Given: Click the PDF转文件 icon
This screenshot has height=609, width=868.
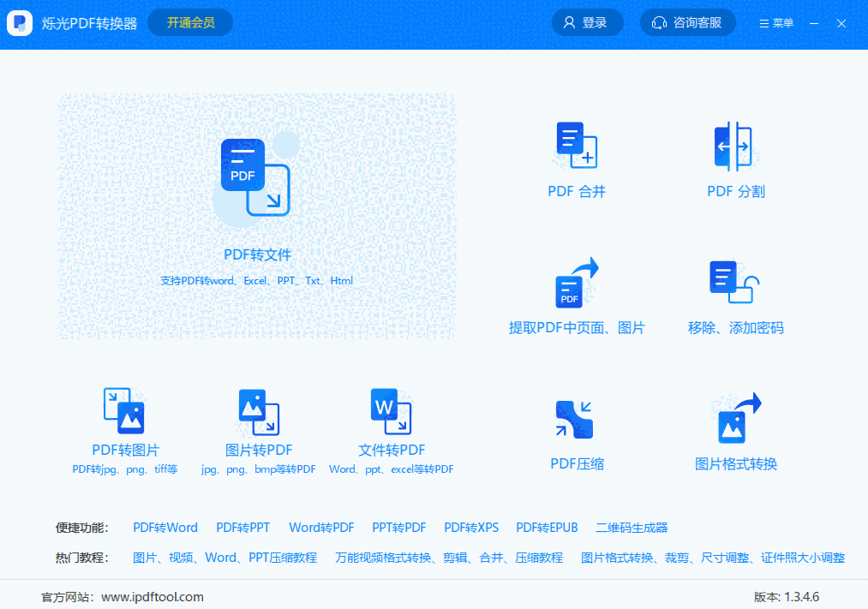Looking at the screenshot, I should pyautogui.click(x=257, y=176).
